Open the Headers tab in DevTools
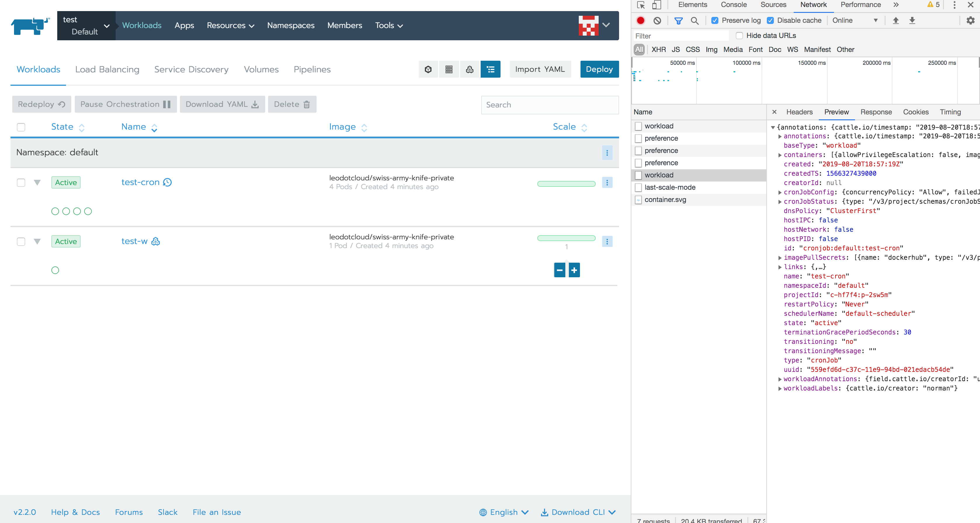Viewport: 980px width, 523px height. pos(799,112)
